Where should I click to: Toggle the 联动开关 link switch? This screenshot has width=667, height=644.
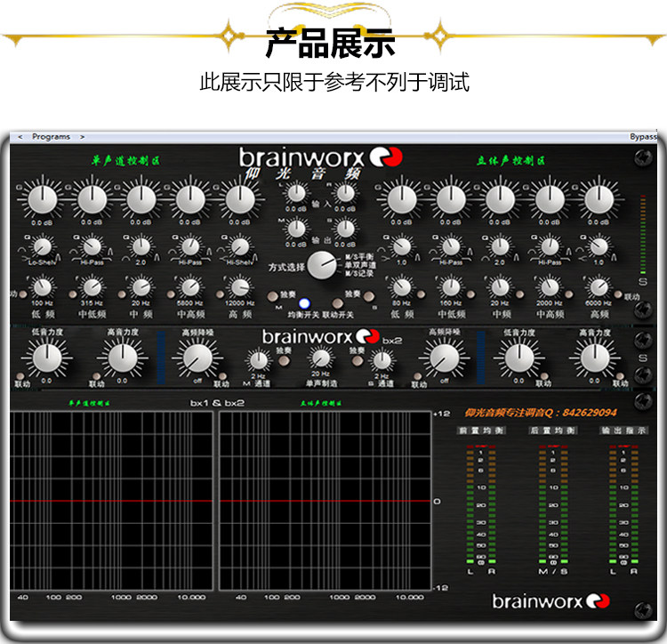[338, 303]
